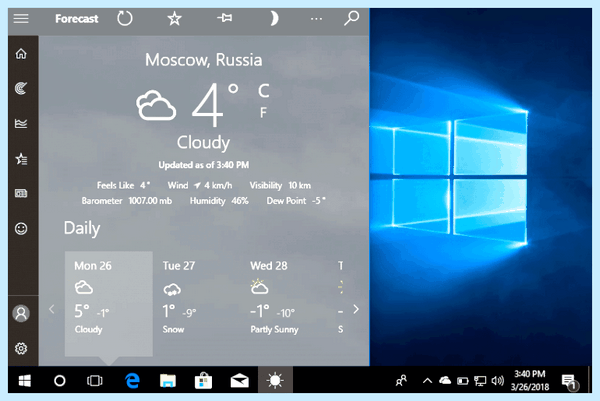600x401 pixels.
Task: Open the hamburger navigation menu
Action: pyautogui.click(x=21, y=18)
